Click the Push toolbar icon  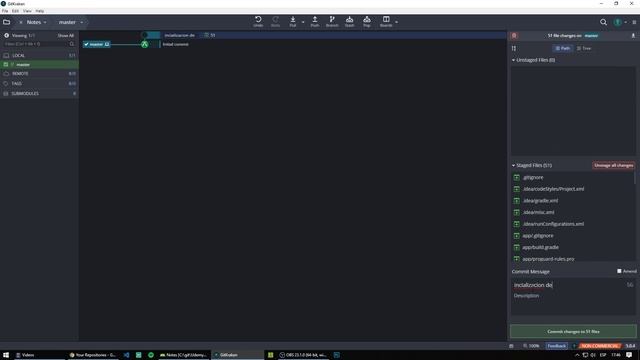[315, 21]
